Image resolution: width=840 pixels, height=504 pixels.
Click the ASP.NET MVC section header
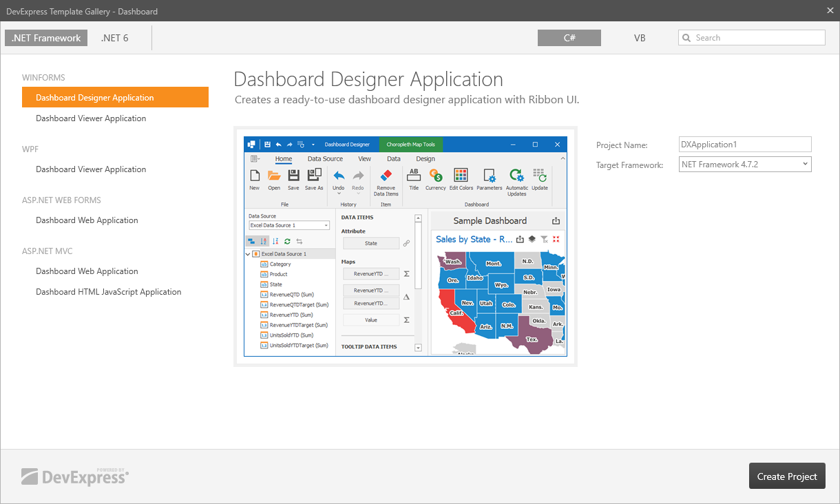(x=48, y=251)
